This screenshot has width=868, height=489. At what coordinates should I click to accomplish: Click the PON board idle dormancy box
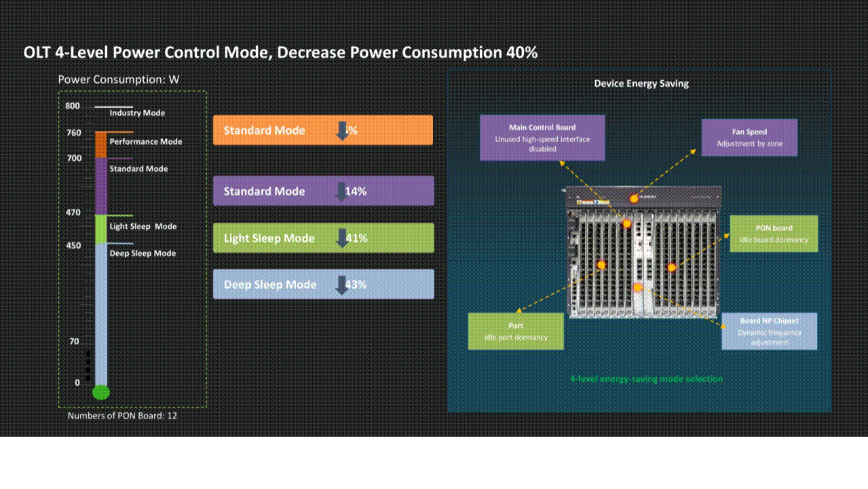click(x=774, y=234)
